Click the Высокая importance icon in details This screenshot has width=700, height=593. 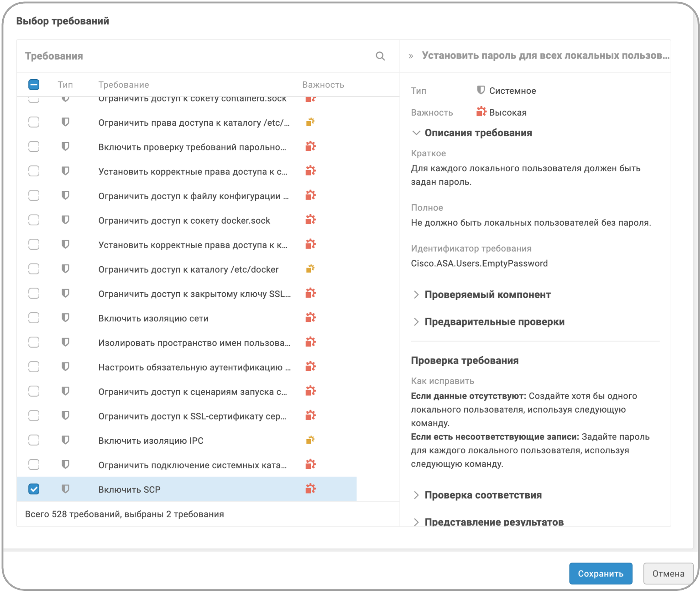[481, 112]
